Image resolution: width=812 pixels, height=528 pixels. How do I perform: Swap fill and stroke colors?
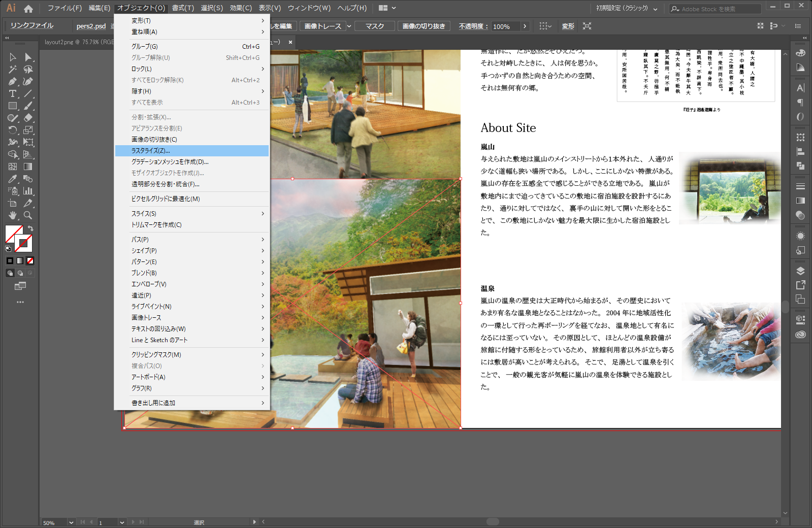click(30, 228)
